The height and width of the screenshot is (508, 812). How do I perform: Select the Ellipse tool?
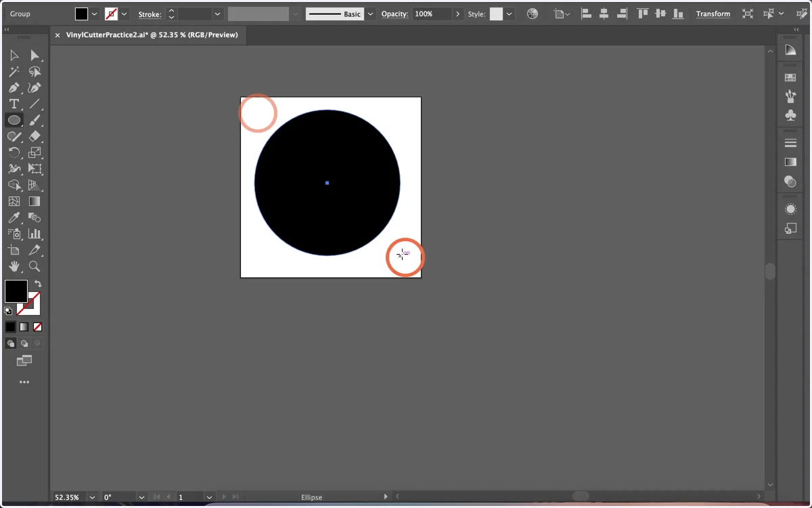14,121
